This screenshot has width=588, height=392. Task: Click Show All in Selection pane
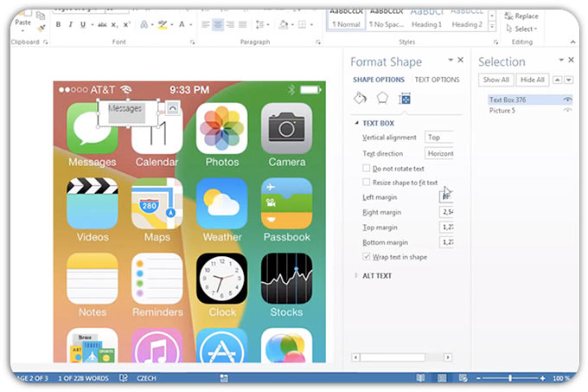[495, 80]
